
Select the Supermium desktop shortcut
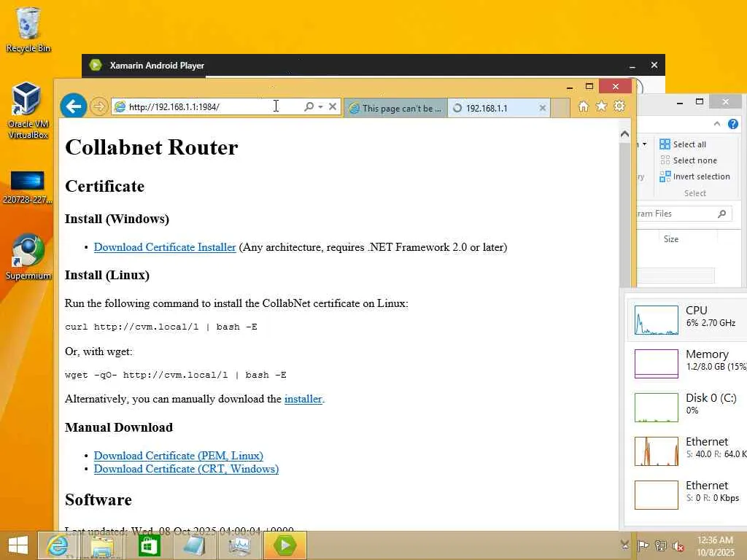click(28, 257)
